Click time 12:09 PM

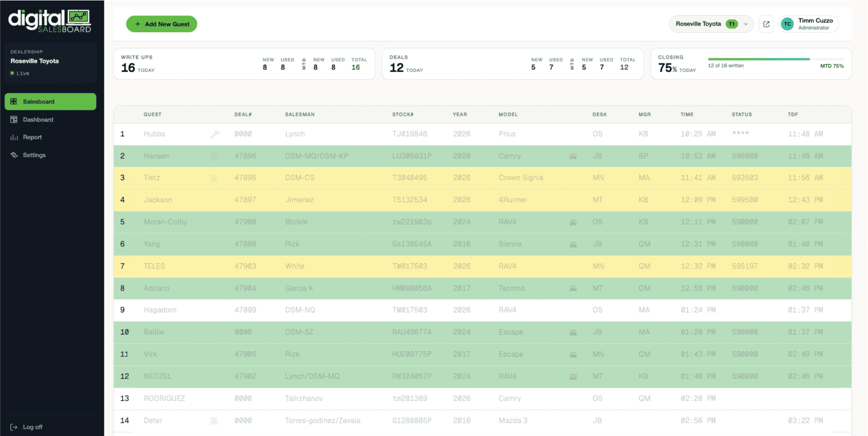(698, 200)
